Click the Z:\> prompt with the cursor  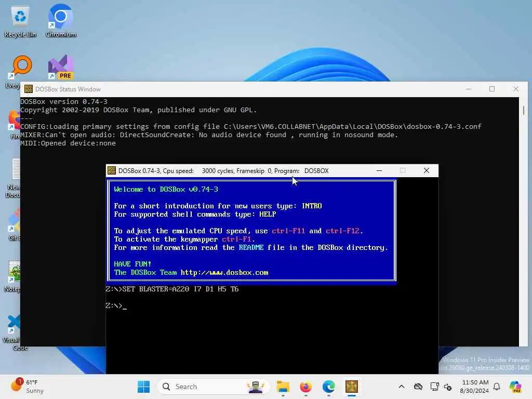coord(116,305)
